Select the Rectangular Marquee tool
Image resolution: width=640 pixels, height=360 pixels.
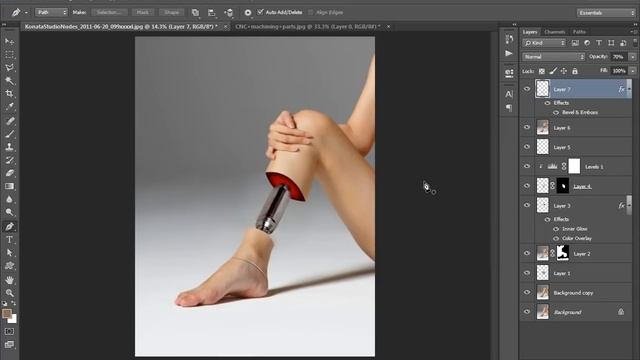click(9, 54)
